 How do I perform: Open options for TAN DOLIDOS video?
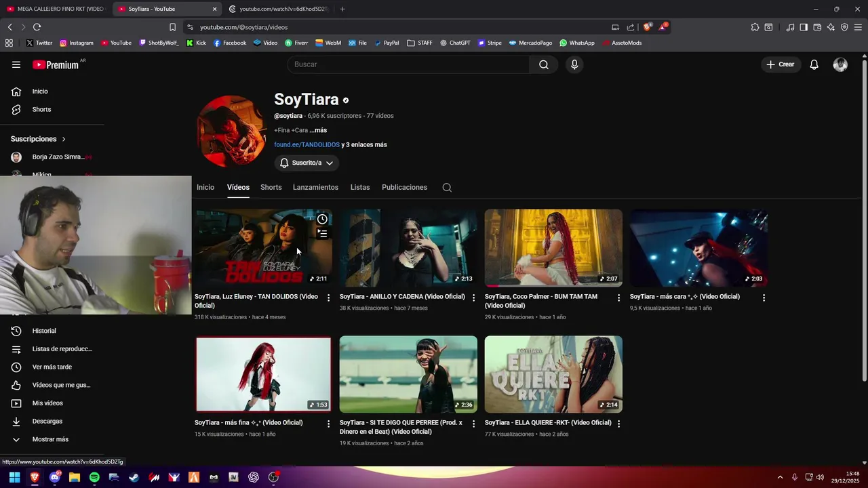click(x=328, y=298)
